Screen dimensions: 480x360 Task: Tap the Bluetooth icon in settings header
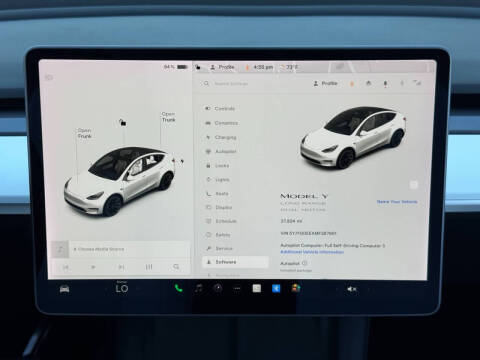tap(402, 83)
